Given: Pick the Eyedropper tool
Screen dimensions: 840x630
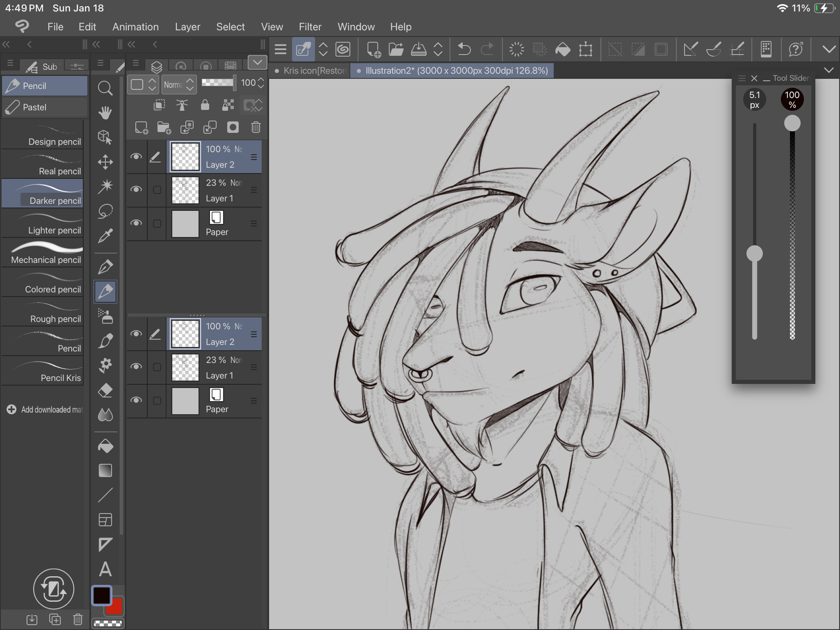Looking at the screenshot, I should pyautogui.click(x=105, y=236).
